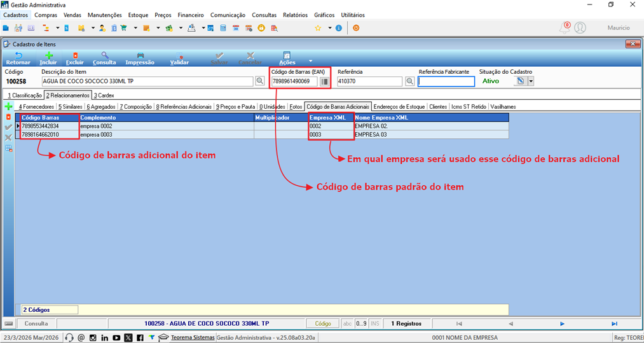Click the Consulta button in bottom bar

click(36, 324)
